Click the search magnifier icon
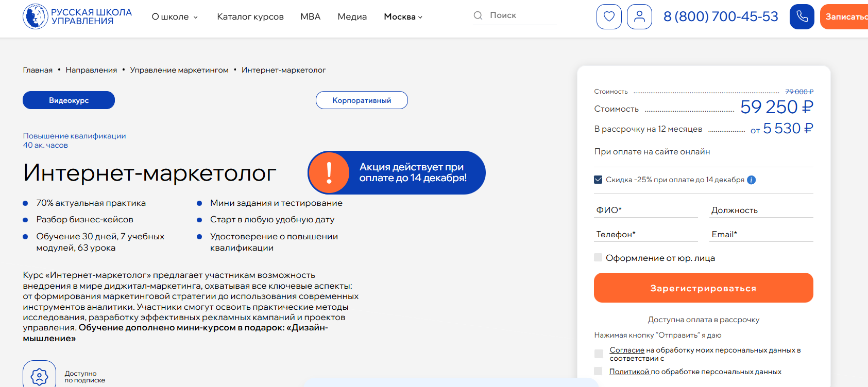 click(x=478, y=15)
